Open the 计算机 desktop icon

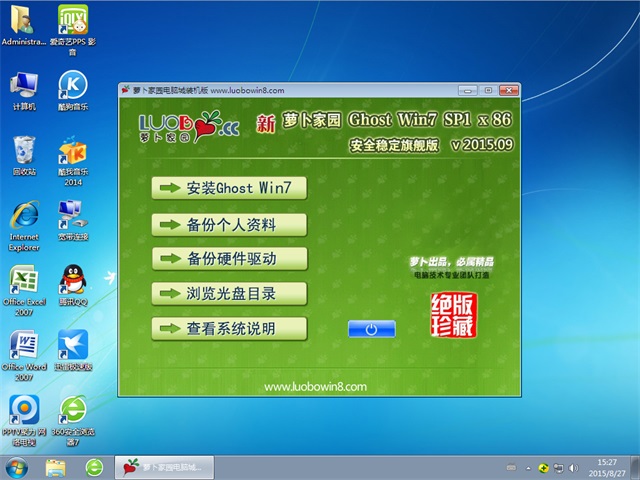(x=24, y=86)
